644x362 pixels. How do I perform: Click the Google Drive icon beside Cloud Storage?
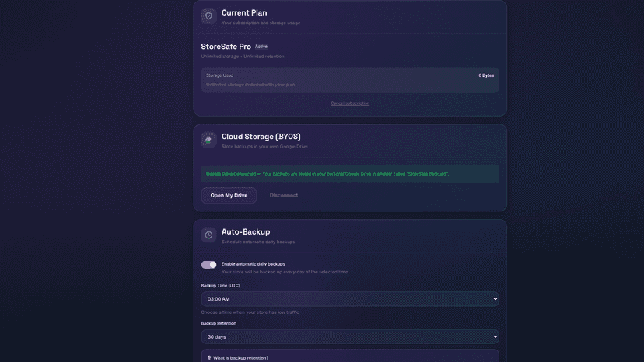coord(208,140)
